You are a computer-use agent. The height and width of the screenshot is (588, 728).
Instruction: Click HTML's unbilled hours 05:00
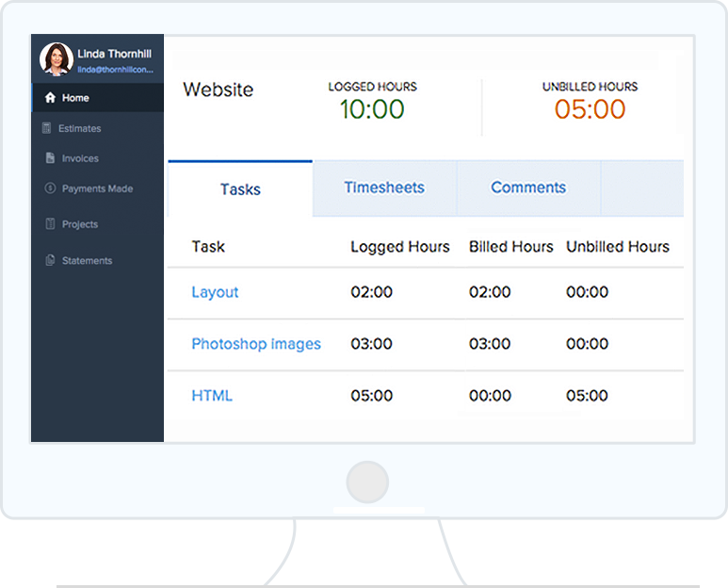coord(587,396)
